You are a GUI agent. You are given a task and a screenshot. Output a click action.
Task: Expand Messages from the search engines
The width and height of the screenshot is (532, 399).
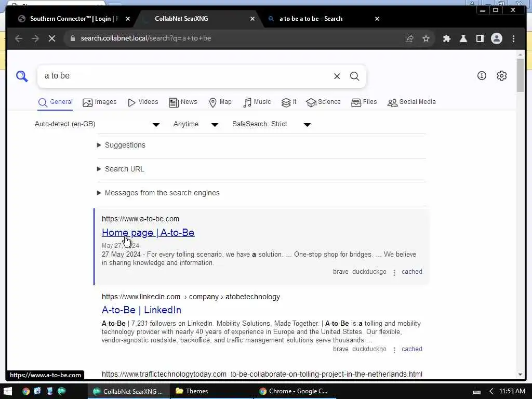[x=158, y=193]
